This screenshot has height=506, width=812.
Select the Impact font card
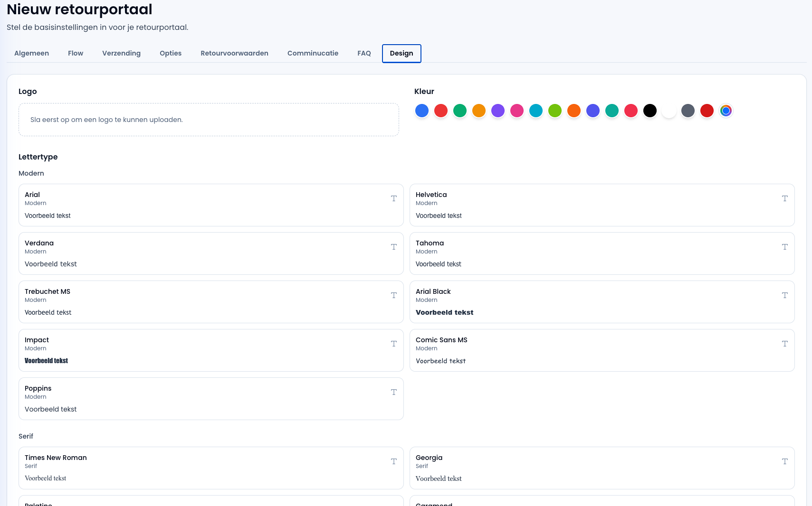click(x=211, y=350)
